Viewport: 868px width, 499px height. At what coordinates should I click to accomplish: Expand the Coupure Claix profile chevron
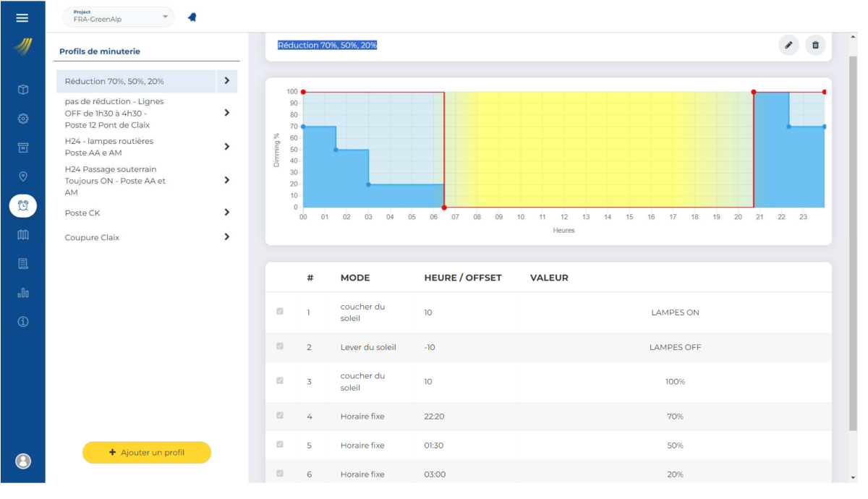[x=226, y=237]
